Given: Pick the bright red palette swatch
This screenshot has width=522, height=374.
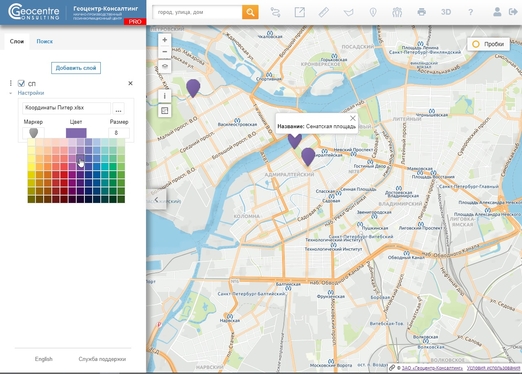Looking at the screenshot, I should coord(64,174).
